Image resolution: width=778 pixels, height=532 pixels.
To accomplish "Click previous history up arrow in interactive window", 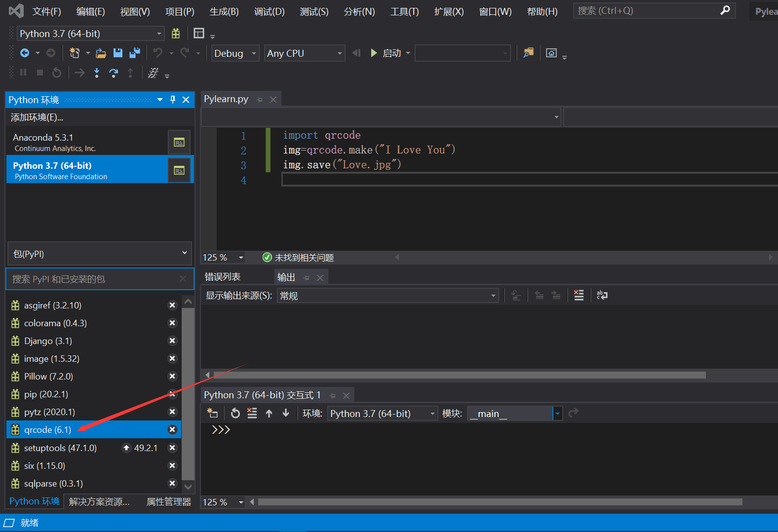I will [269, 413].
